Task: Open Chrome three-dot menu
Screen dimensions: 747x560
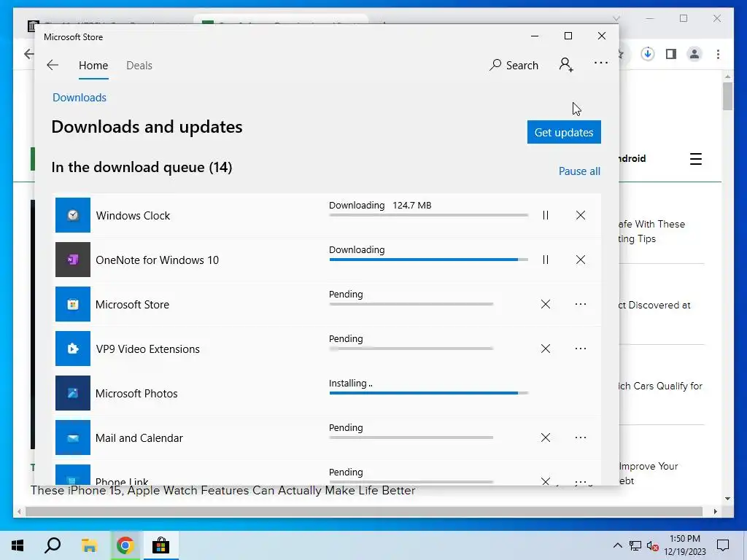Action: (718, 54)
